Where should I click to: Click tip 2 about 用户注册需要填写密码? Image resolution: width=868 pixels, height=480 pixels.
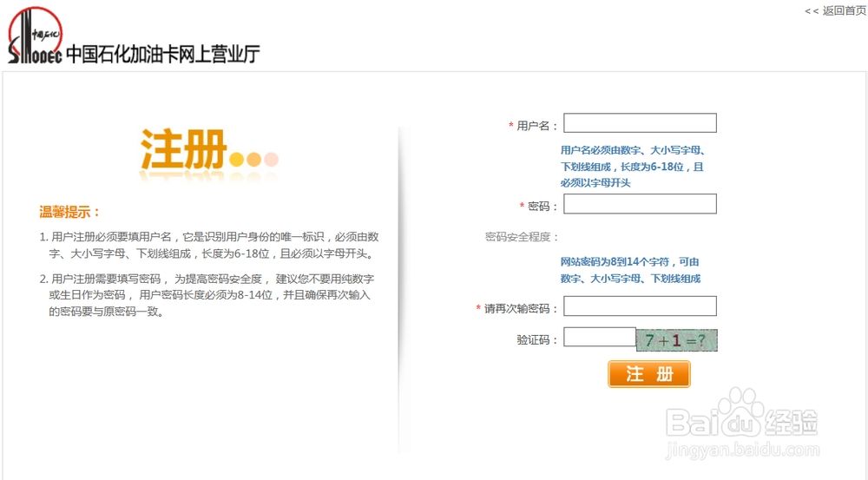[x=207, y=295]
